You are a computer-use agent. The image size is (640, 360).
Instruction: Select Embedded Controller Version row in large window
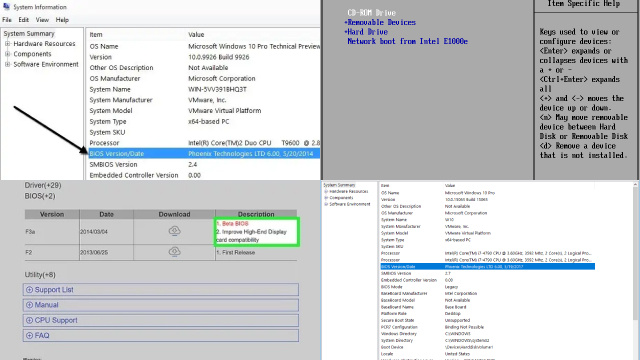204,175
